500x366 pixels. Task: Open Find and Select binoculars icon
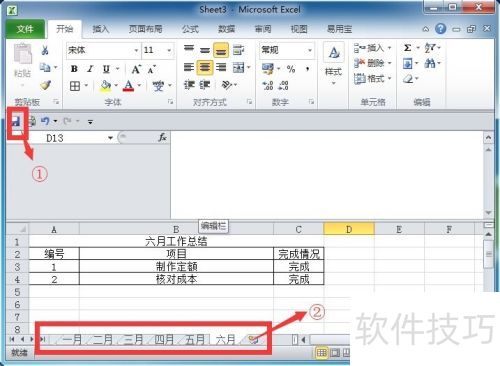(430, 63)
